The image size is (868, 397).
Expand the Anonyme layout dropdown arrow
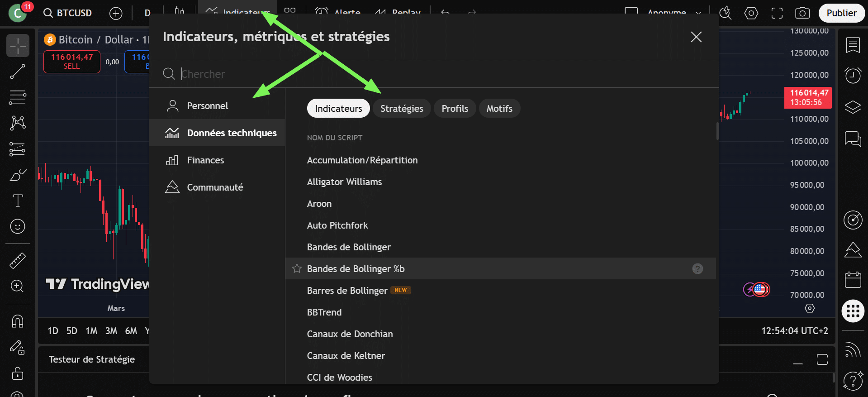[x=698, y=13]
